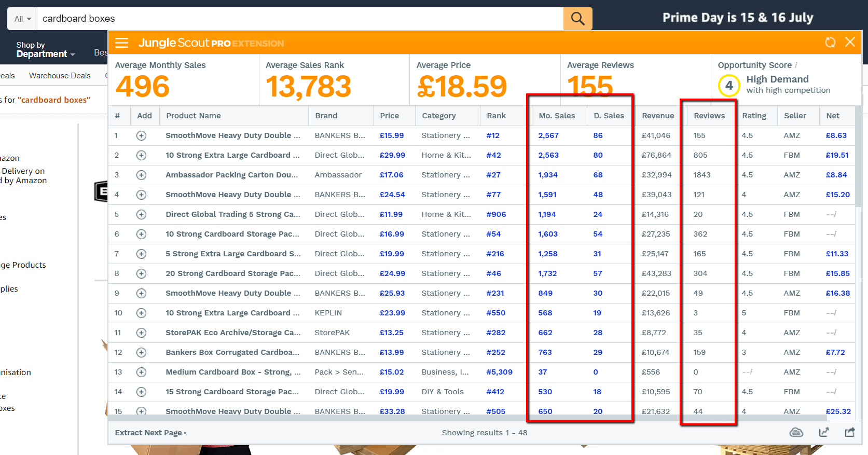Sort by Revenue column header
Viewport: 868px width, 455px height.
pos(658,116)
